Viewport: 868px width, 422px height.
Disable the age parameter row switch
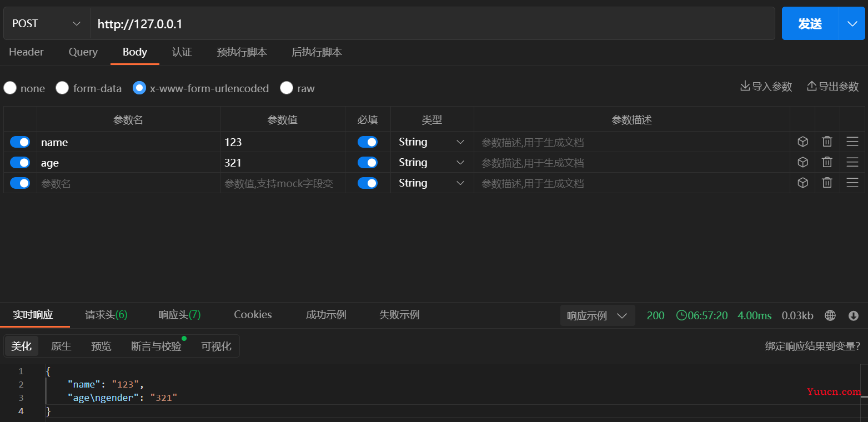pos(20,163)
